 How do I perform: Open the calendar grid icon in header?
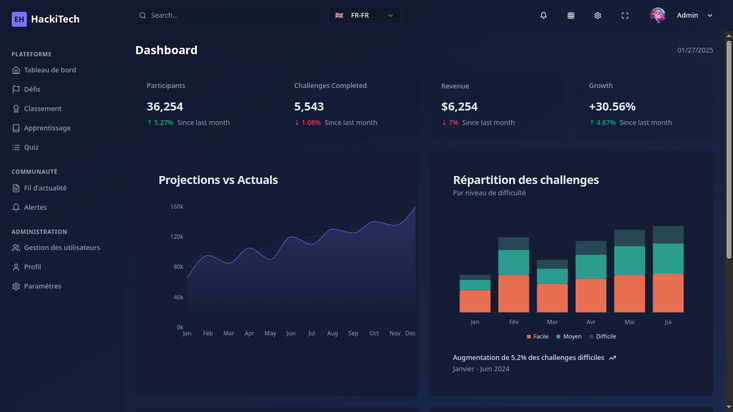[571, 16]
